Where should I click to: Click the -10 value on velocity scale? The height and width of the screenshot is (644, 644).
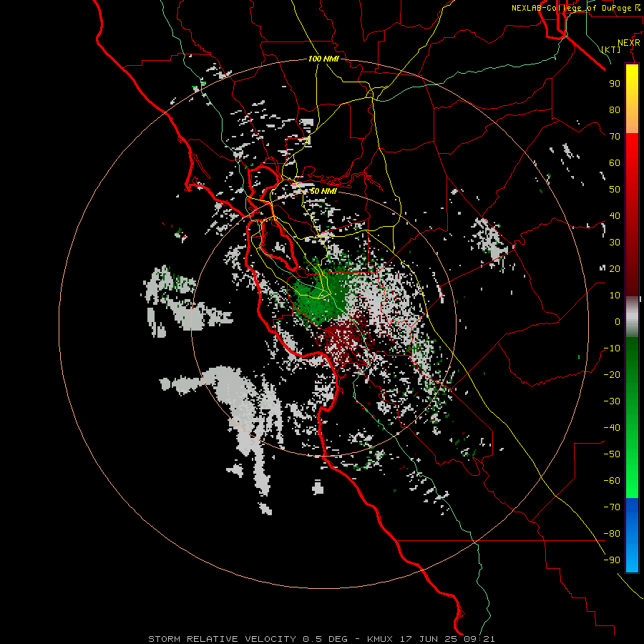(612, 348)
